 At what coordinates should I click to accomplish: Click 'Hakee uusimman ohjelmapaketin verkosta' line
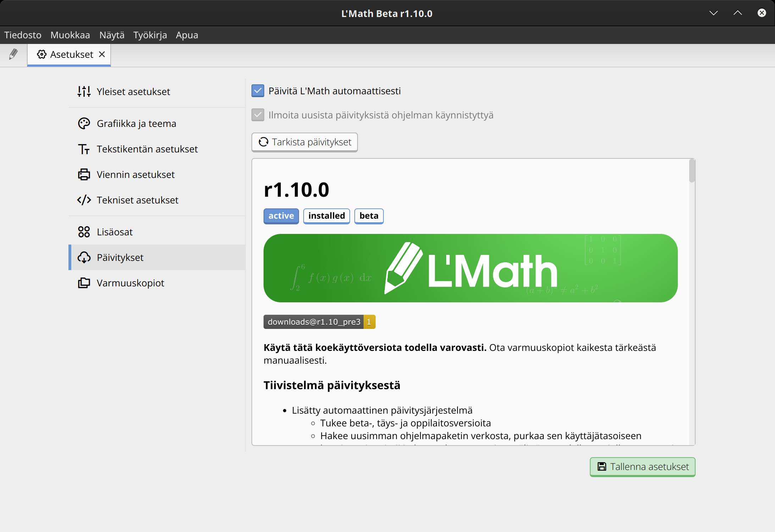point(481,436)
